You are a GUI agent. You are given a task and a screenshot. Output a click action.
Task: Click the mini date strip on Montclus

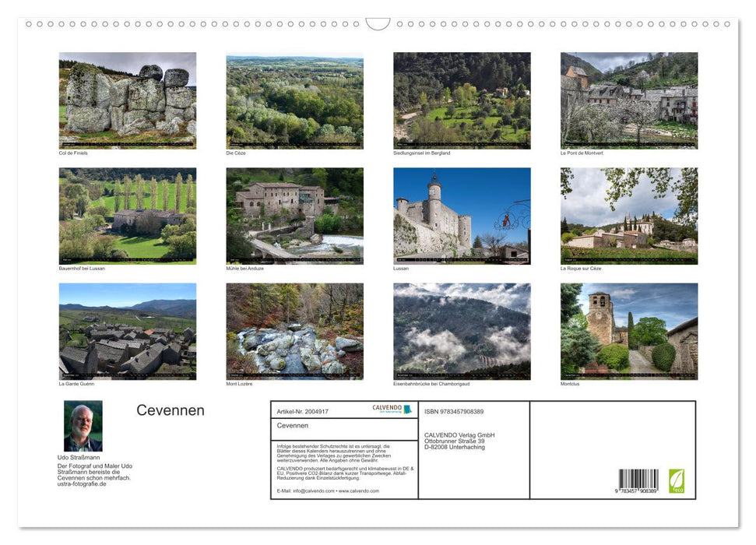tap(629, 375)
